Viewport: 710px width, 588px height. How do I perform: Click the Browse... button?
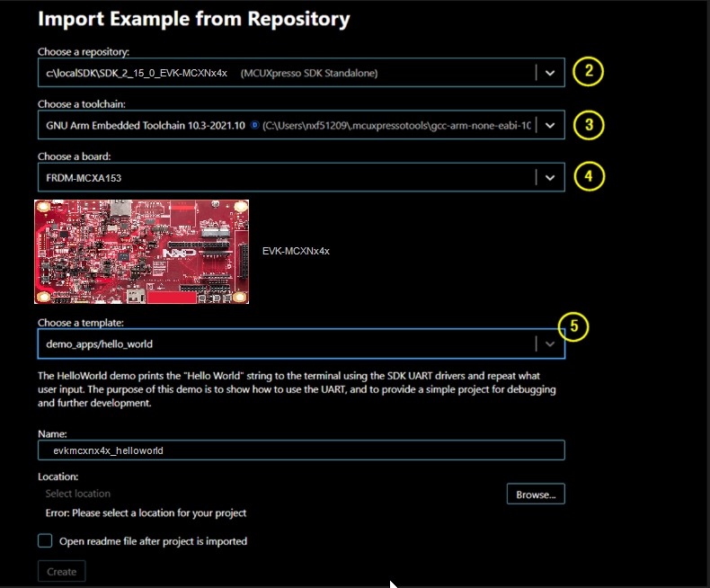[x=536, y=494]
